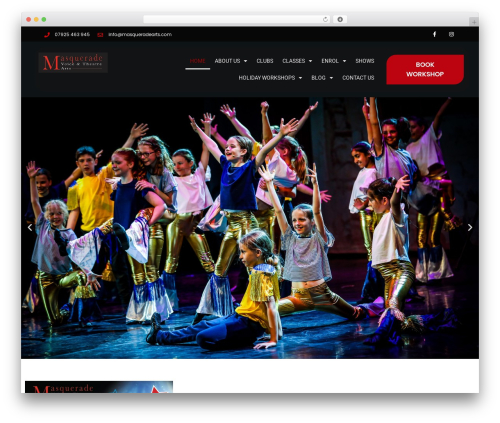Click phone number 07925 463 945

coord(72,34)
